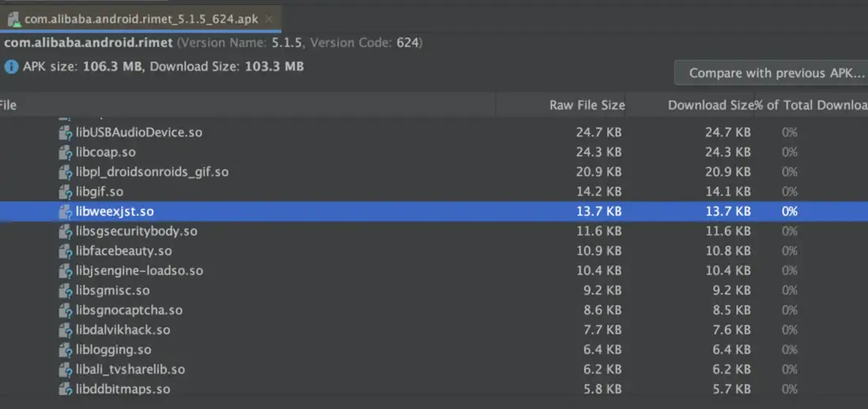The image size is (868, 409).
Task: Click the liblogging.so file icon
Action: point(66,350)
